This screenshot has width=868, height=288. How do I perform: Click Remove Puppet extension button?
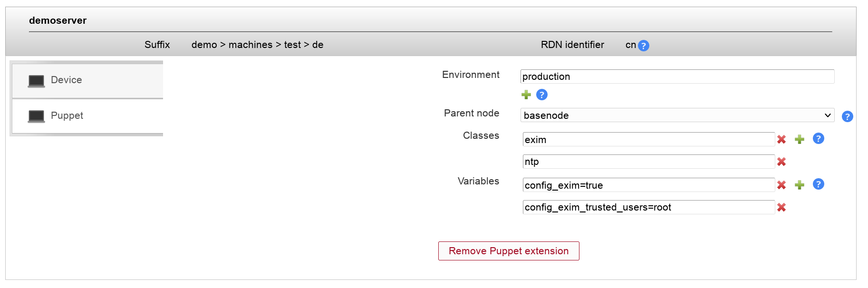click(x=509, y=251)
